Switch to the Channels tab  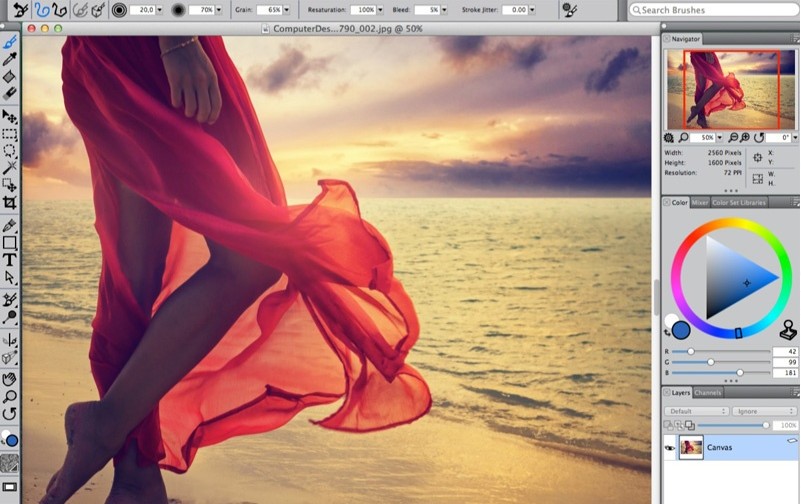pos(707,393)
